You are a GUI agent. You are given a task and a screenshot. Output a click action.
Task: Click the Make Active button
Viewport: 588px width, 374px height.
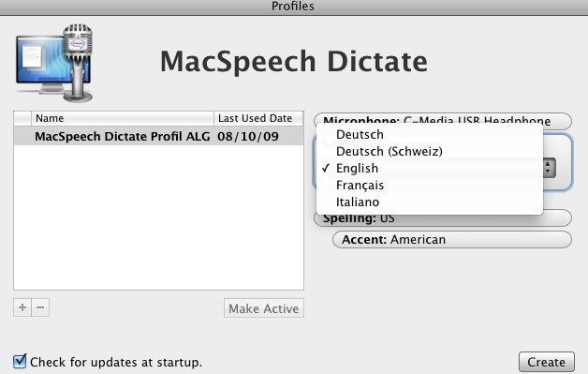[264, 308]
